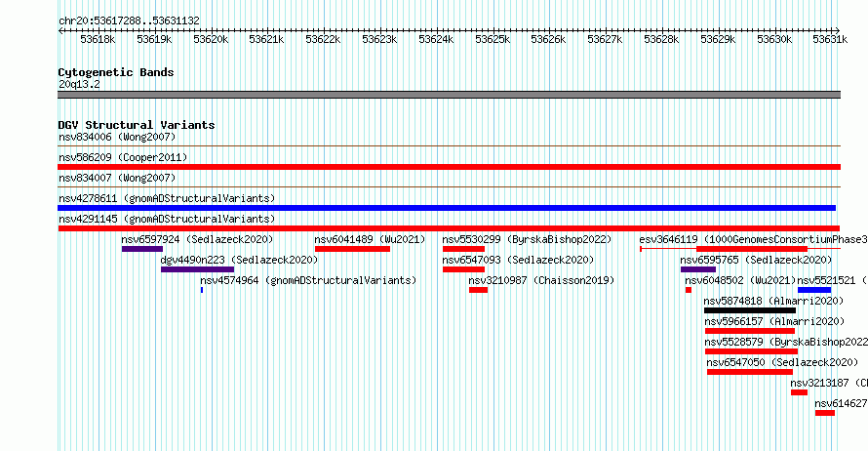Open the nsv3213187 variant label
Image resolution: width=868 pixels, height=451 pixels.
click(x=829, y=383)
